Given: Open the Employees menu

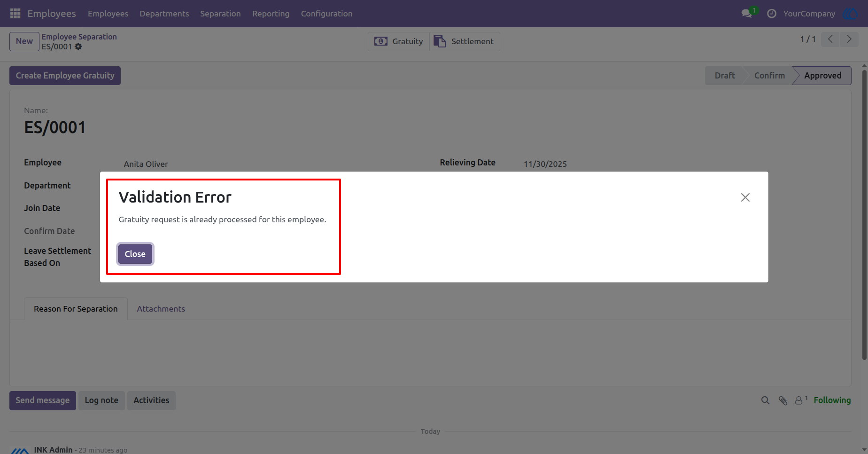Looking at the screenshot, I should [x=108, y=14].
